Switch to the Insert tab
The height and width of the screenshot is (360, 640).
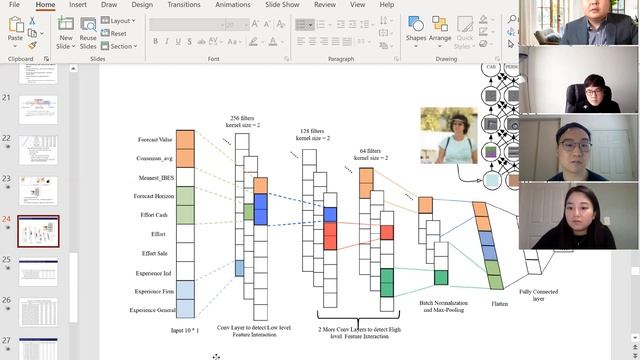coord(78,4)
